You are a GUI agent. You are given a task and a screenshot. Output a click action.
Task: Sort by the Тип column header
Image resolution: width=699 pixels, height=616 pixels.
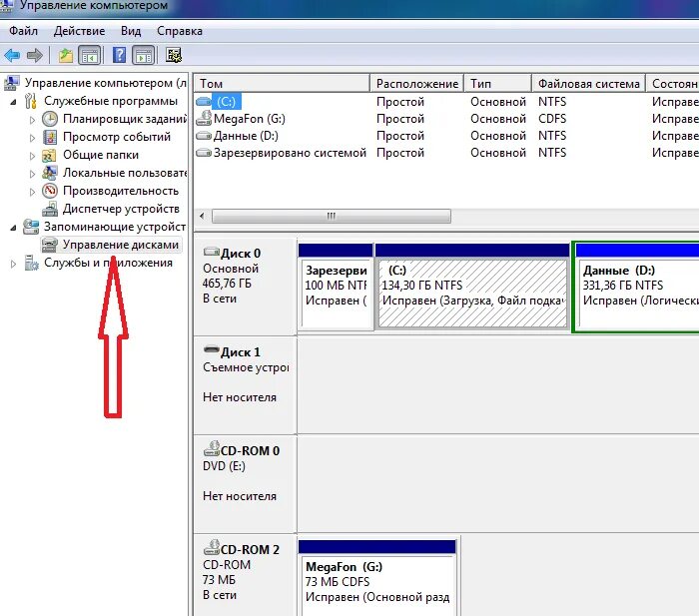pos(498,83)
